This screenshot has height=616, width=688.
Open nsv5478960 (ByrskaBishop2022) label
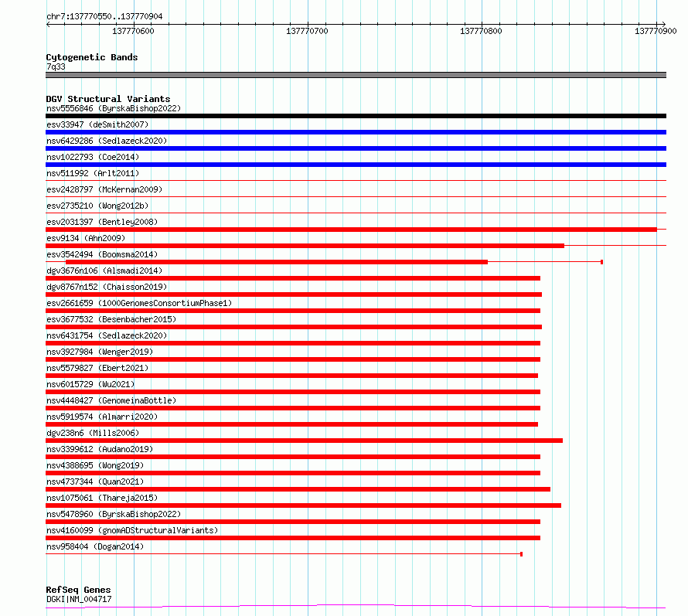pos(113,514)
